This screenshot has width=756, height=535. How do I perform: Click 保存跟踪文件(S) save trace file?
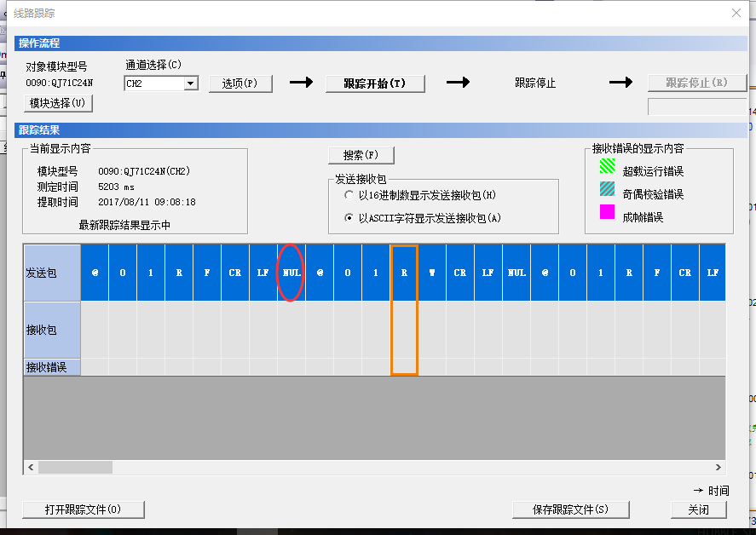pos(570,509)
